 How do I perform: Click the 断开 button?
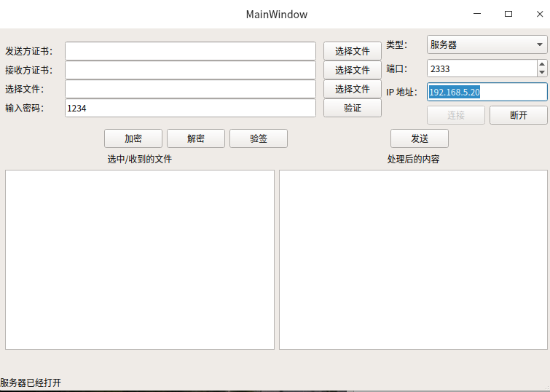coord(519,115)
